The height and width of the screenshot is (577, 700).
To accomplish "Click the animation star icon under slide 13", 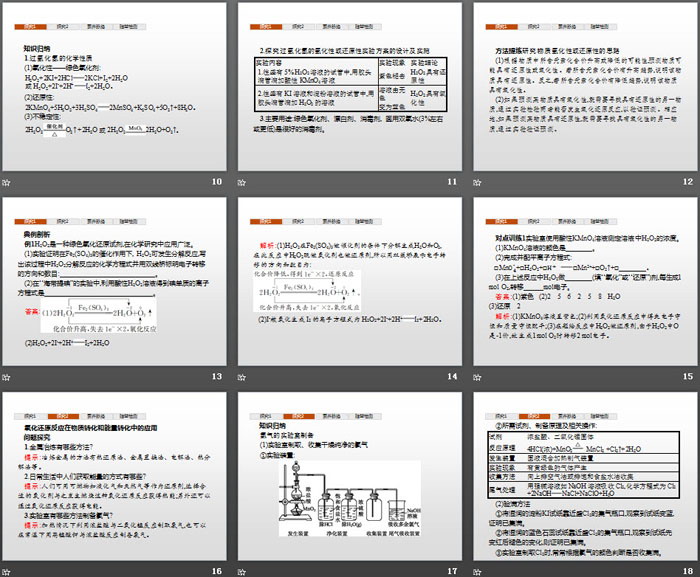I will [8, 376].
